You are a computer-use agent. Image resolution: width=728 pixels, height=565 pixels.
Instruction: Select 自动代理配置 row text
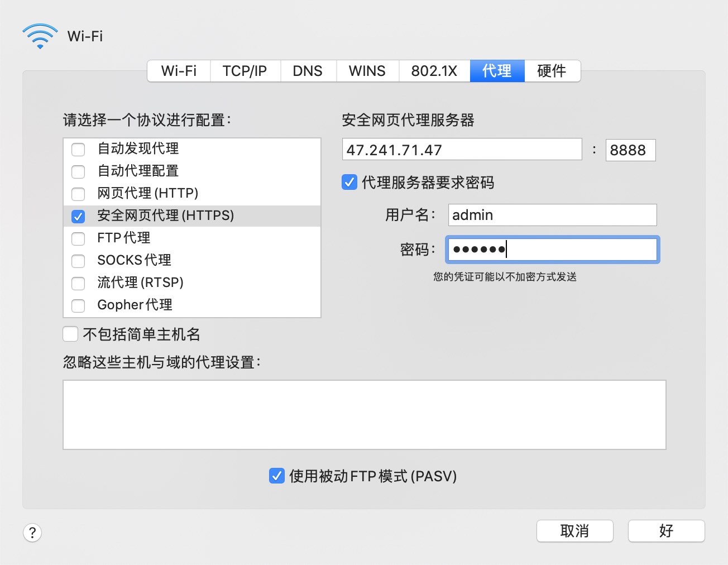pyautogui.click(x=138, y=171)
